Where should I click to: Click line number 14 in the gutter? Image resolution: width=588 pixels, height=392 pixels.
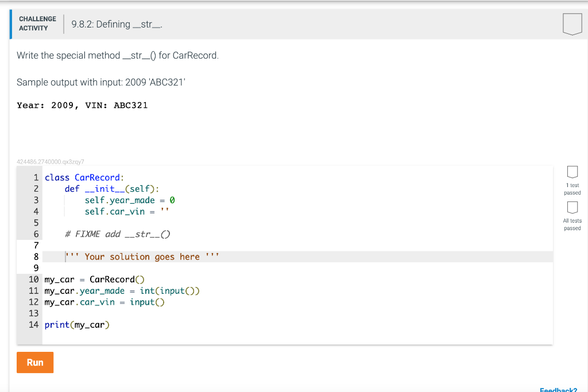click(34, 324)
